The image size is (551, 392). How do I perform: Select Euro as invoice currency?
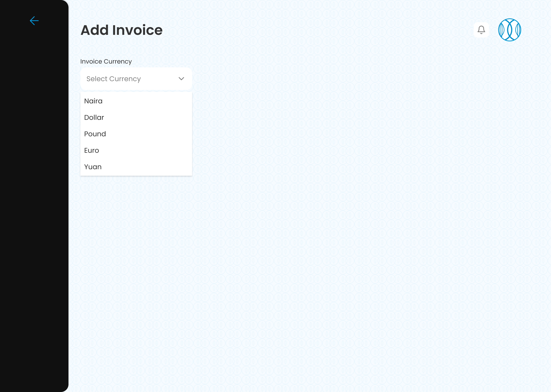[x=136, y=150]
